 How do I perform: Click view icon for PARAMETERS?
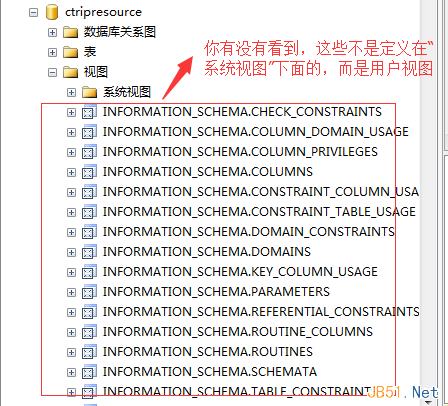[89, 292]
